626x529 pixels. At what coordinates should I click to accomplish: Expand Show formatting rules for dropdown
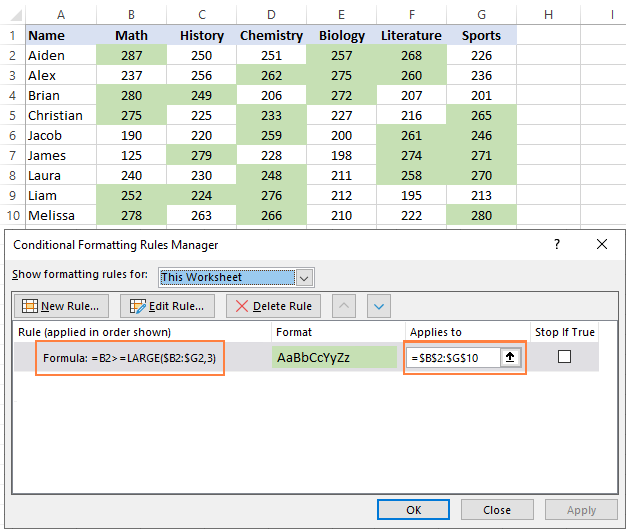(305, 277)
